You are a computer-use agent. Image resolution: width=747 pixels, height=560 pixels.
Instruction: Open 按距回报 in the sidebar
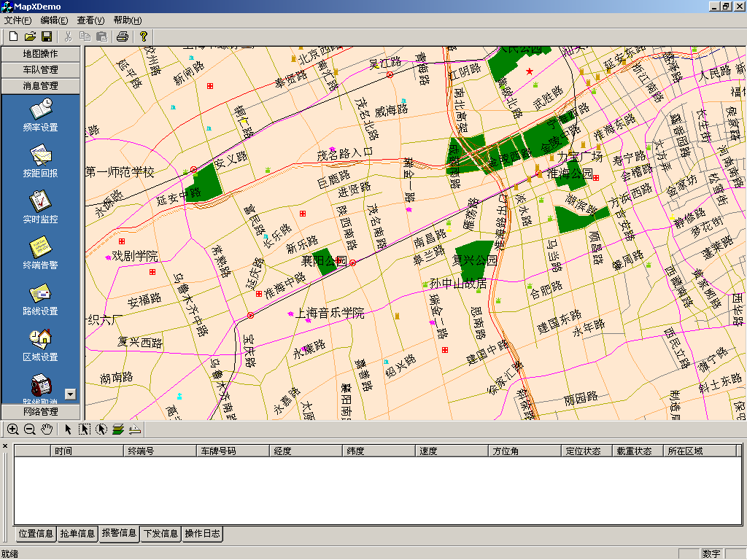tap(41, 161)
